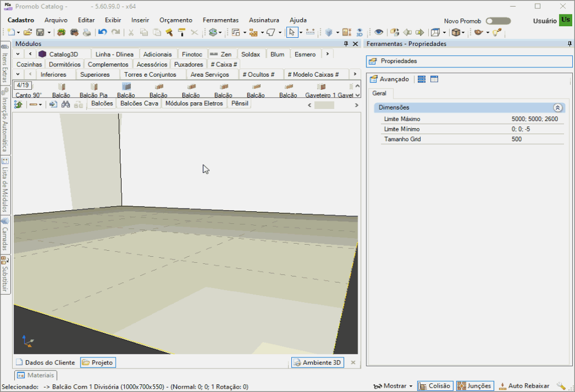The width and height of the screenshot is (575, 392).
Task: Switch to categorized properties view icon
Action: 422,79
